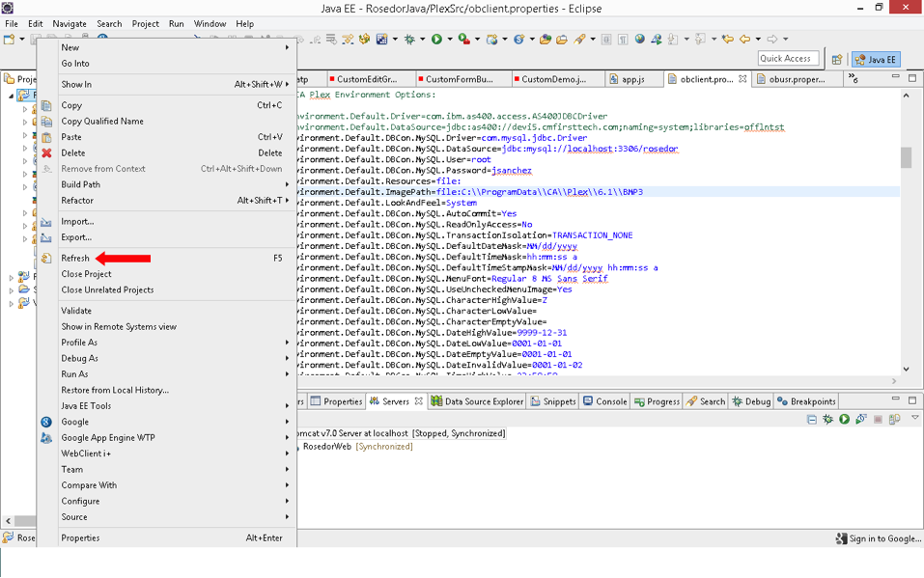Click the Sign in to Google status icon

[842, 538]
